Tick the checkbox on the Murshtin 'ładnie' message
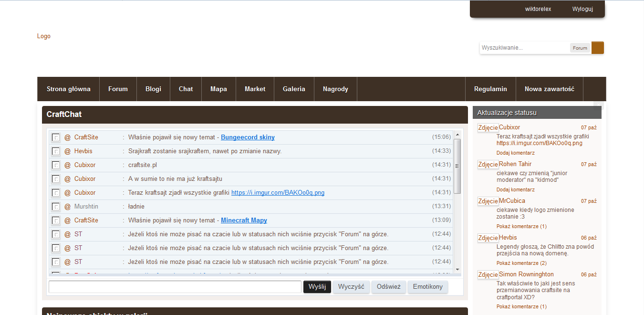The image size is (644, 315). pyautogui.click(x=56, y=207)
